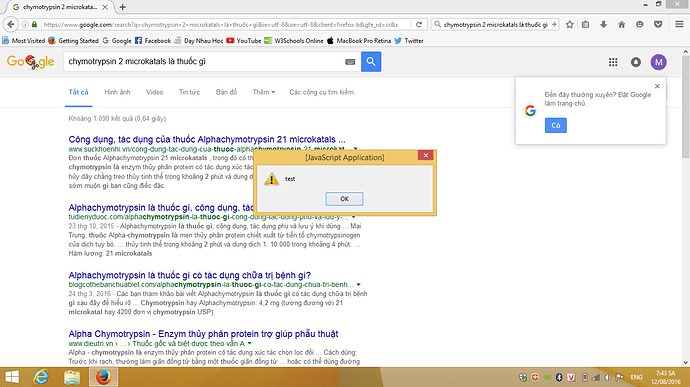Click the Google search input field

205,62
